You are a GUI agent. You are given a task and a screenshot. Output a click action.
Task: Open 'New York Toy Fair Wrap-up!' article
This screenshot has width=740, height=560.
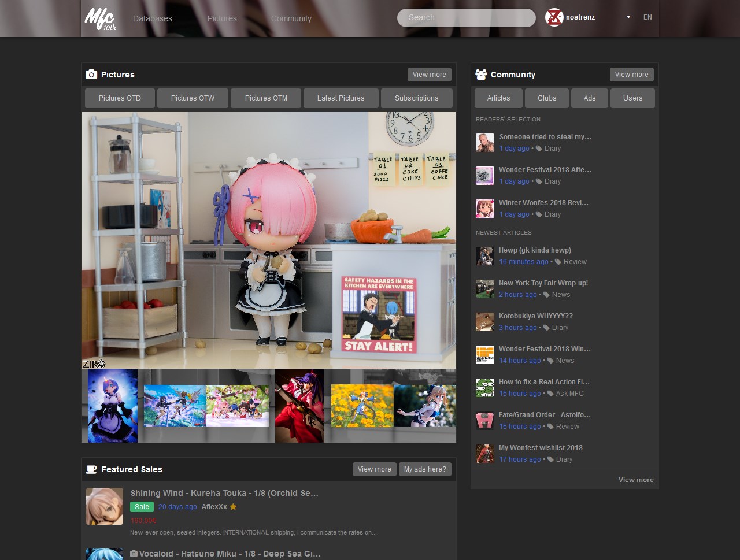543,283
